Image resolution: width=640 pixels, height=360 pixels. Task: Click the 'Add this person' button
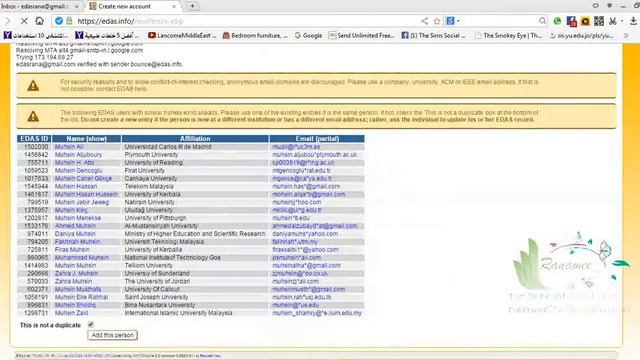pyautogui.click(x=113, y=335)
